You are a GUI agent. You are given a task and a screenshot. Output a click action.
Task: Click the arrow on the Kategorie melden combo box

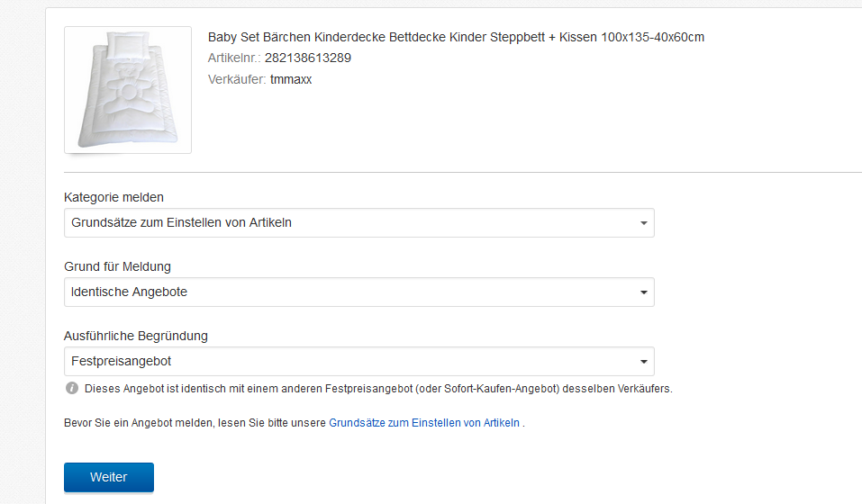(643, 223)
